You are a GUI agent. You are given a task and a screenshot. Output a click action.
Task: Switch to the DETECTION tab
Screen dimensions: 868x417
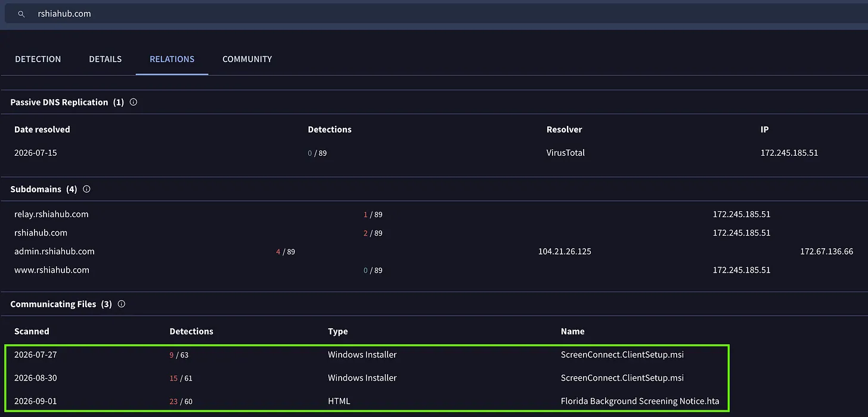point(38,59)
